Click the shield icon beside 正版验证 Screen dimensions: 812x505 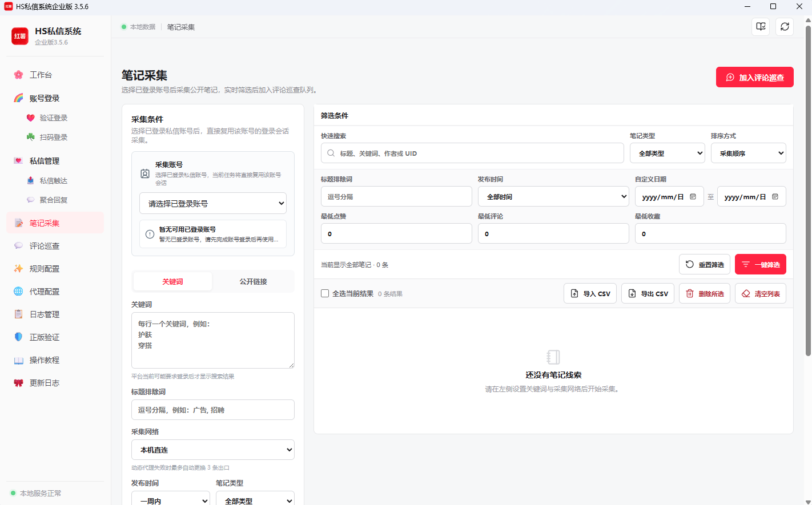[18, 337]
